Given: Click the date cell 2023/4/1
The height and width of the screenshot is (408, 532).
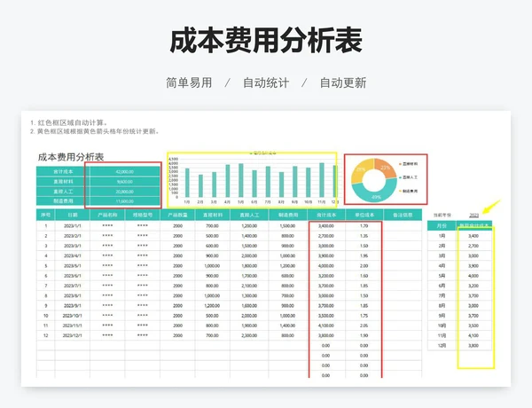Looking at the screenshot, I should click(73, 255).
